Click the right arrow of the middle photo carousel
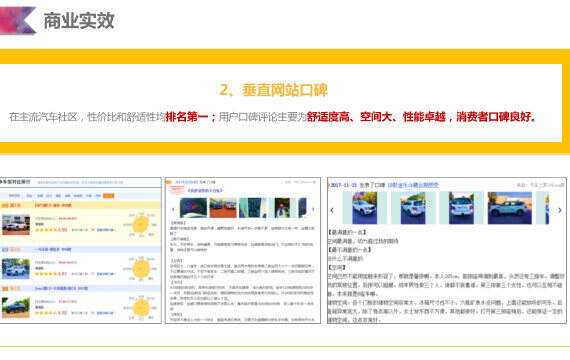This screenshot has height=360, width=570. (x=313, y=209)
